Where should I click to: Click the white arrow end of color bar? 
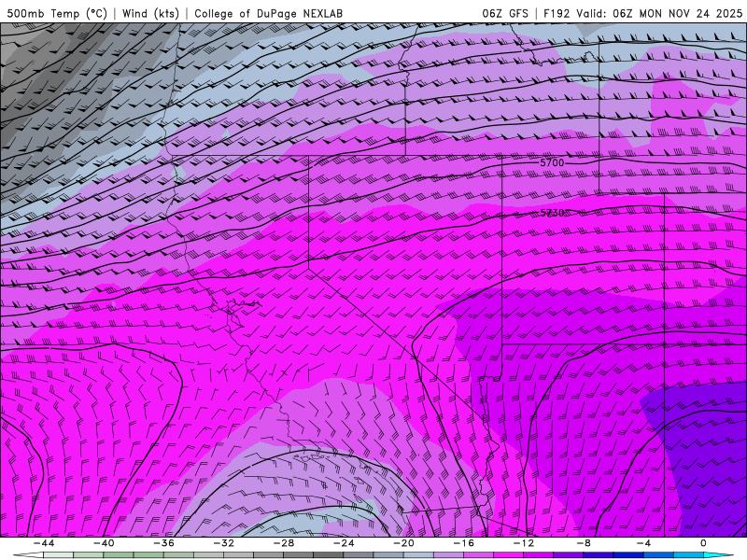coord(29,555)
